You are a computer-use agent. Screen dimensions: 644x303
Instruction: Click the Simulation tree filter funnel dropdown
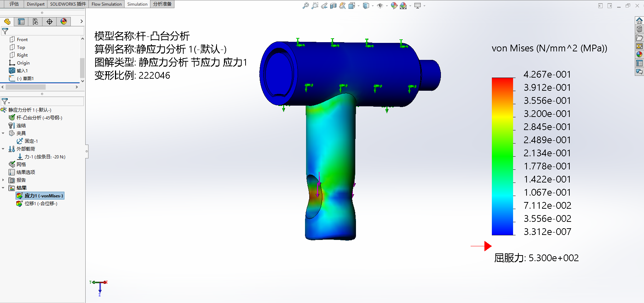click(6, 101)
